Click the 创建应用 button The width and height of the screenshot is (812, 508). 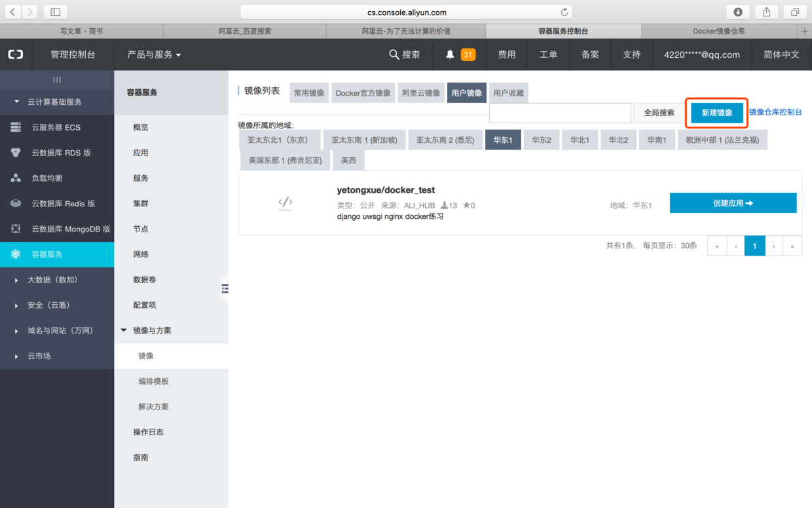pos(733,203)
